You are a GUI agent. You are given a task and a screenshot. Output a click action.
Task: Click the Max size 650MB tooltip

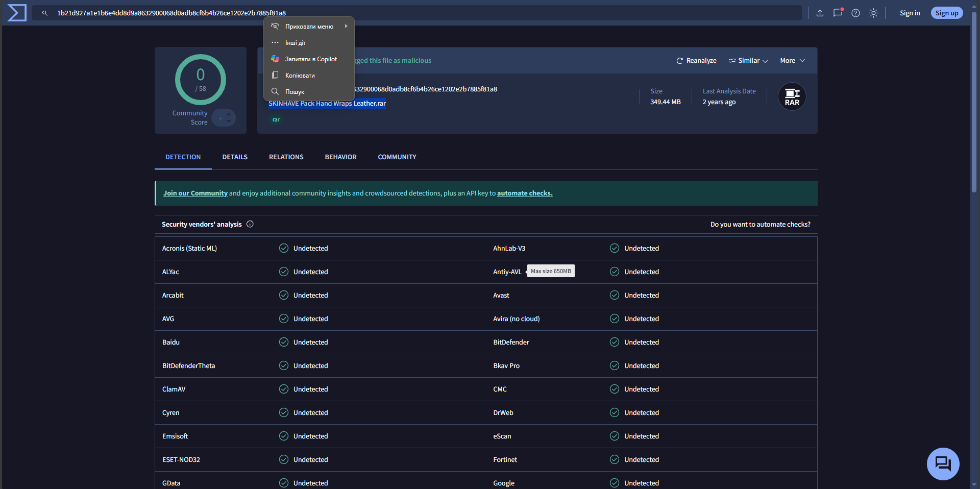pyautogui.click(x=551, y=271)
